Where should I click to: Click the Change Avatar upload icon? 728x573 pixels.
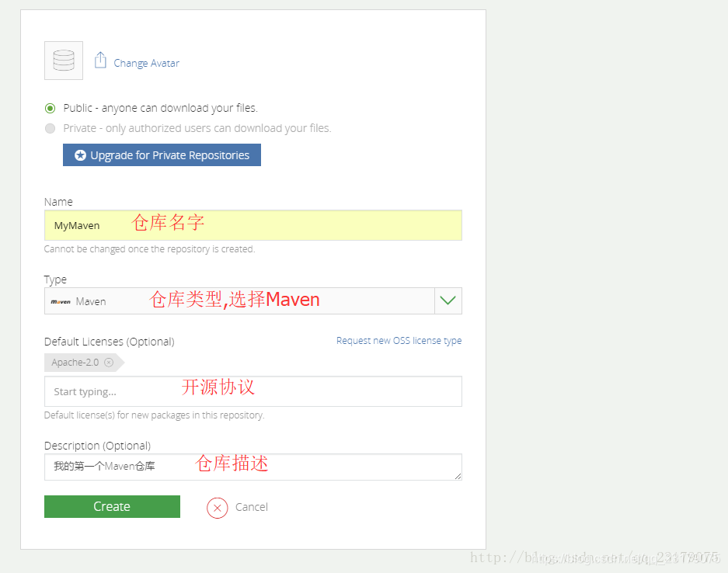click(100, 58)
